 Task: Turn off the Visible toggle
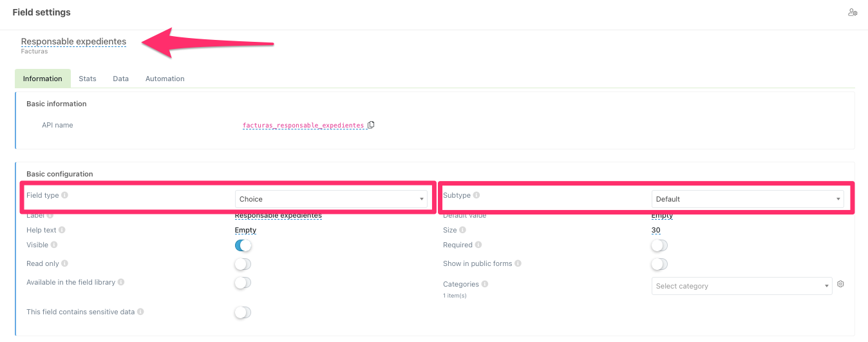coord(243,245)
